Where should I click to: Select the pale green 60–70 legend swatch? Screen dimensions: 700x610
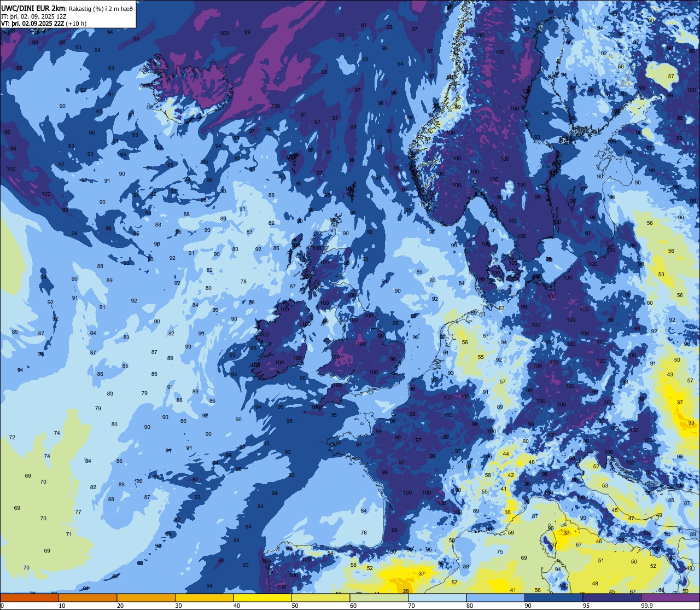379,597
